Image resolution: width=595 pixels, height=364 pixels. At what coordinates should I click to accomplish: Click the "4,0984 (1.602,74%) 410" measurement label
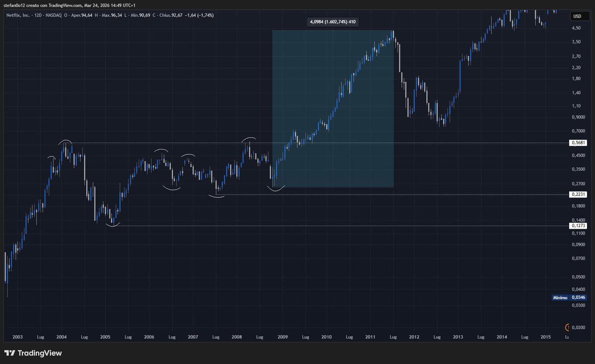[333, 22]
